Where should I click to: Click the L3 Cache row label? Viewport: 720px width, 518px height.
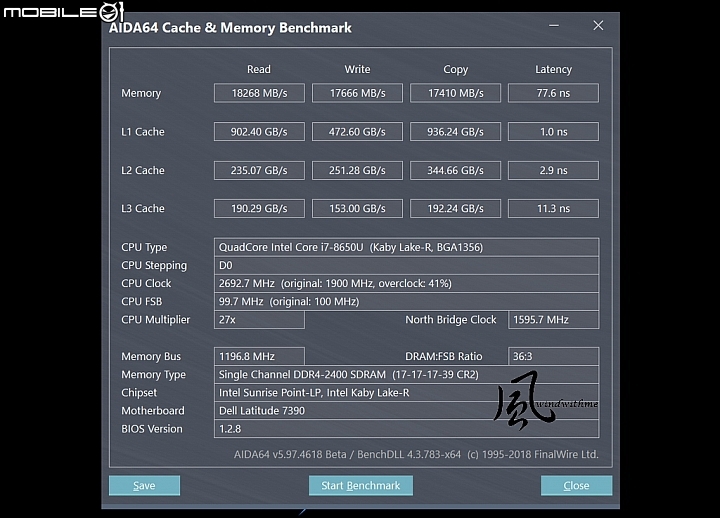tap(143, 208)
